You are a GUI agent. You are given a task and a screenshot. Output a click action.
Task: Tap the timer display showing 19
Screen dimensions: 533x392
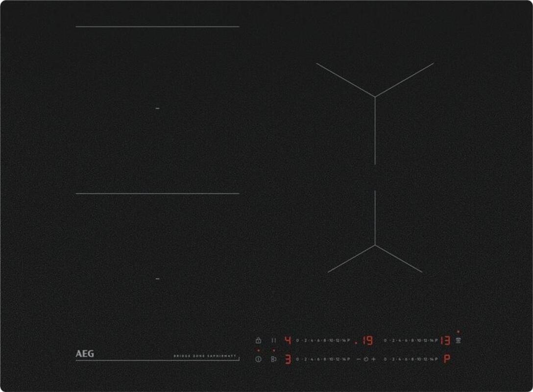coord(367,341)
